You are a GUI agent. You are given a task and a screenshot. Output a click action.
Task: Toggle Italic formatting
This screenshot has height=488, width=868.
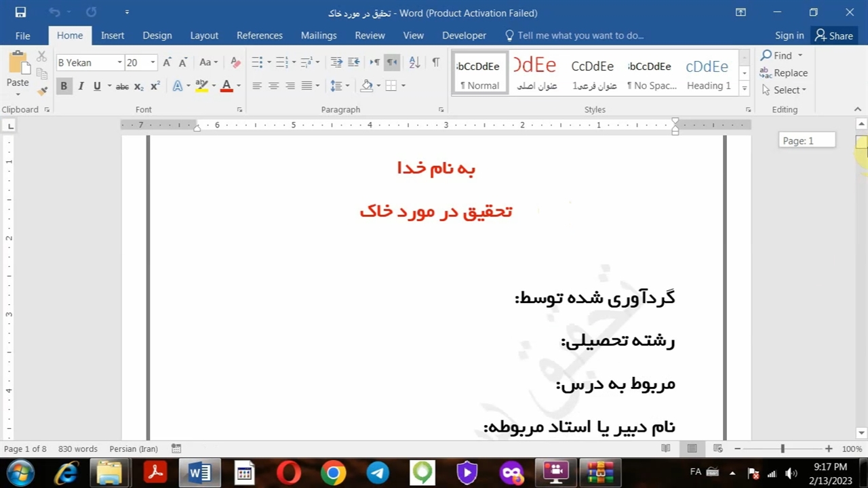point(81,86)
